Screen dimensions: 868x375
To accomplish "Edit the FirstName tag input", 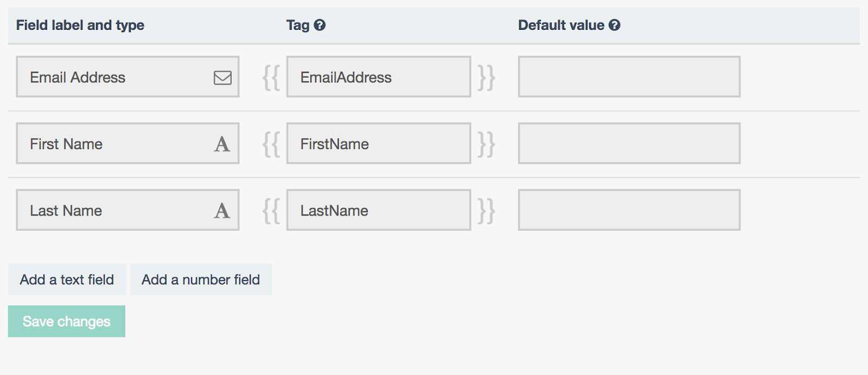I will (378, 144).
